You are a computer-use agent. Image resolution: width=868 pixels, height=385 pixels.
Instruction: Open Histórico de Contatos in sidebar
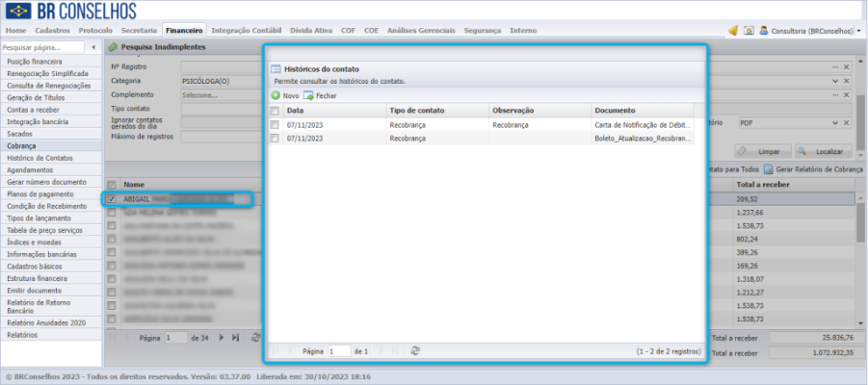(51, 158)
